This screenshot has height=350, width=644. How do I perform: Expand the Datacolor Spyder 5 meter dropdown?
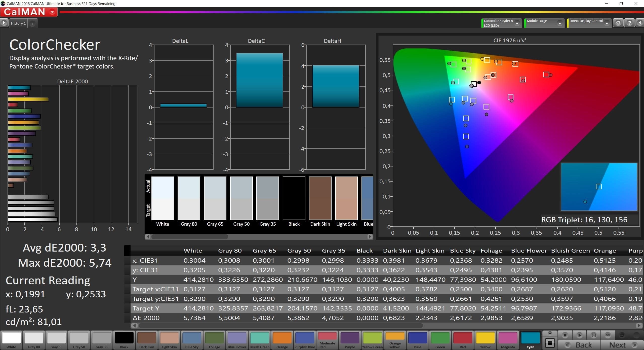point(517,23)
